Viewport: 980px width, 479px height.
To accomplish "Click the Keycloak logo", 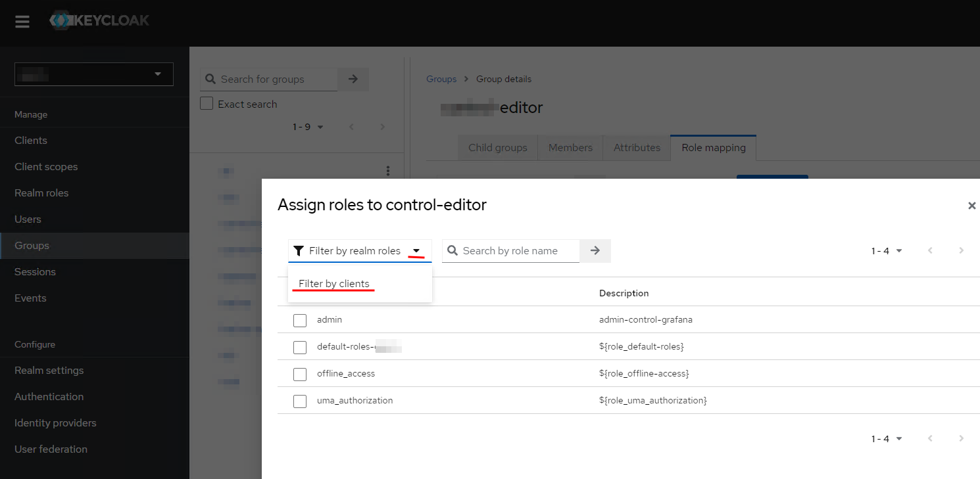I will click(x=99, y=20).
